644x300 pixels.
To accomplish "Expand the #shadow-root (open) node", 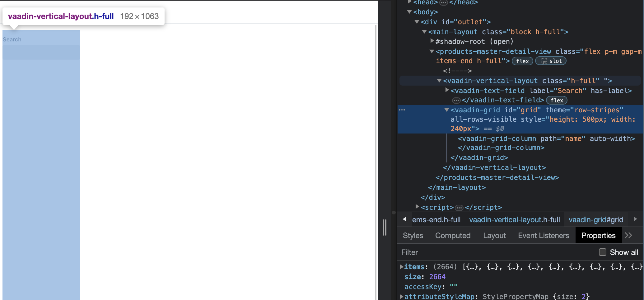I will tap(432, 41).
